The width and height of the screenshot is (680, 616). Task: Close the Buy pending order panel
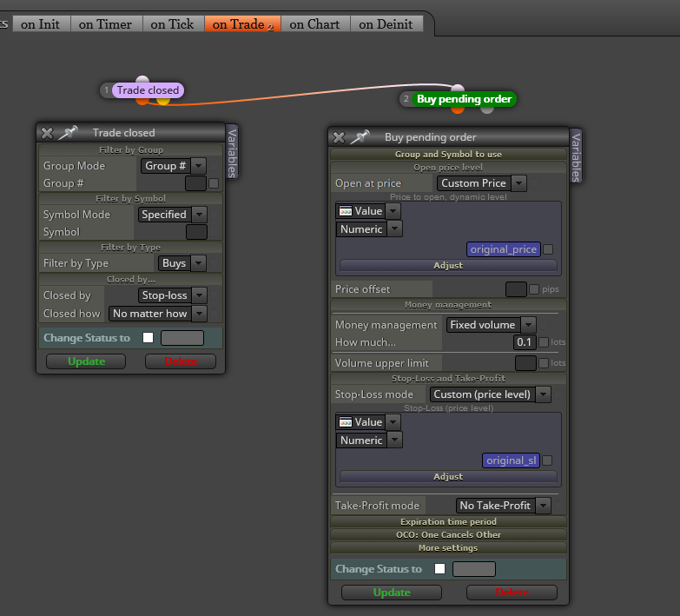tap(339, 137)
